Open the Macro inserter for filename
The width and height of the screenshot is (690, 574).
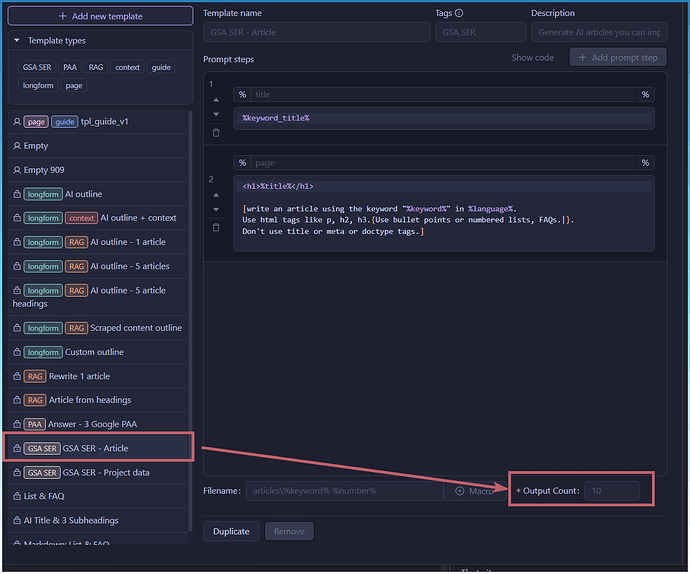(476, 491)
